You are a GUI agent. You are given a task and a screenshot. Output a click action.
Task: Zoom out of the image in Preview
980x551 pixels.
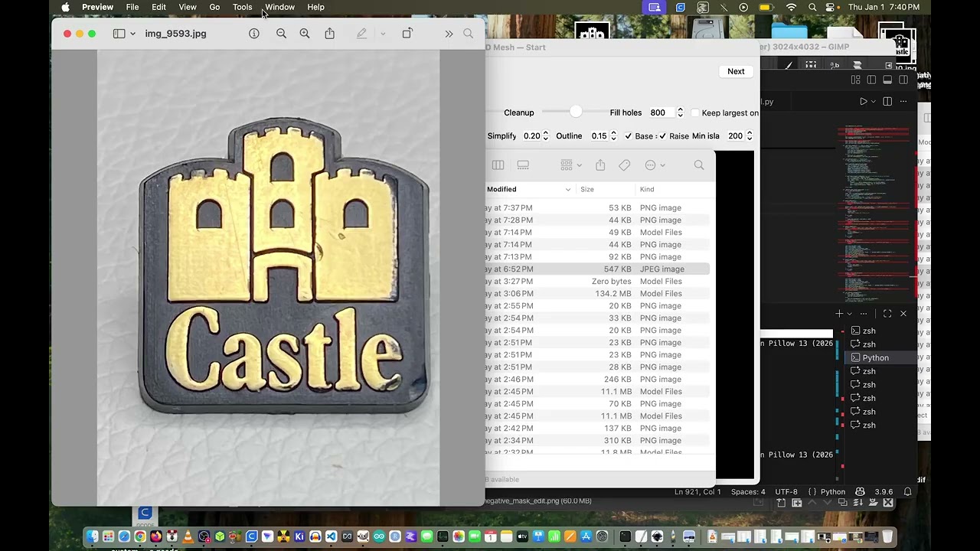281,34
